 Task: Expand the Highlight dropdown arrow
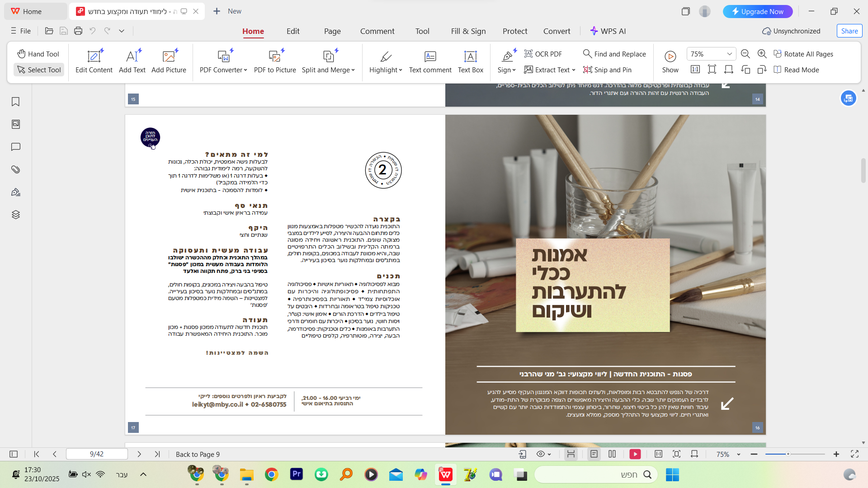(x=401, y=70)
